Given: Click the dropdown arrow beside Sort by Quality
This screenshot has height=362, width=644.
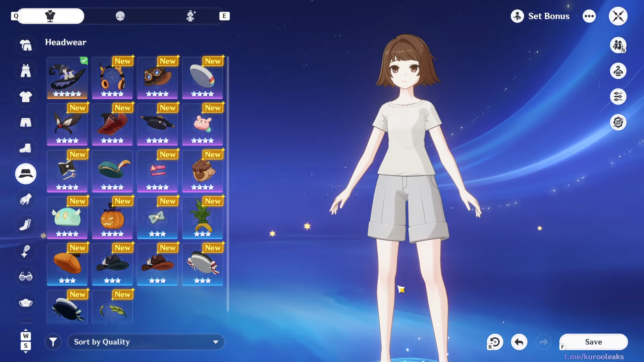Looking at the screenshot, I should (216, 342).
